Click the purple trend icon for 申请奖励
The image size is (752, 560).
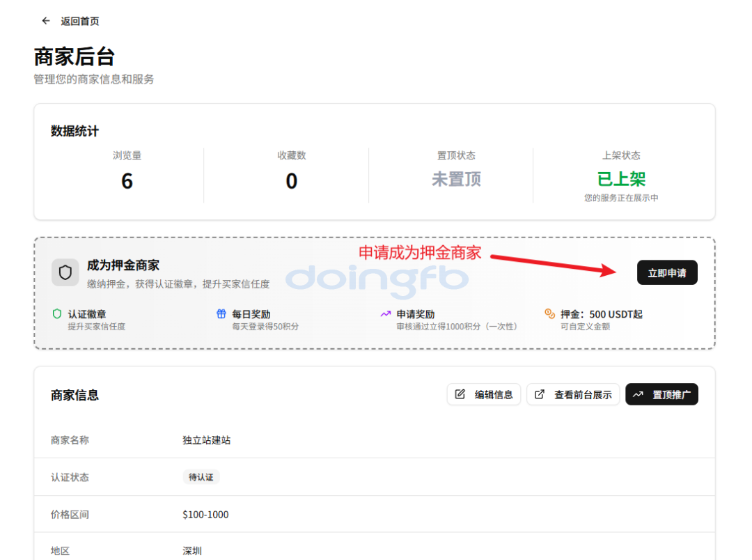(x=386, y=314)
